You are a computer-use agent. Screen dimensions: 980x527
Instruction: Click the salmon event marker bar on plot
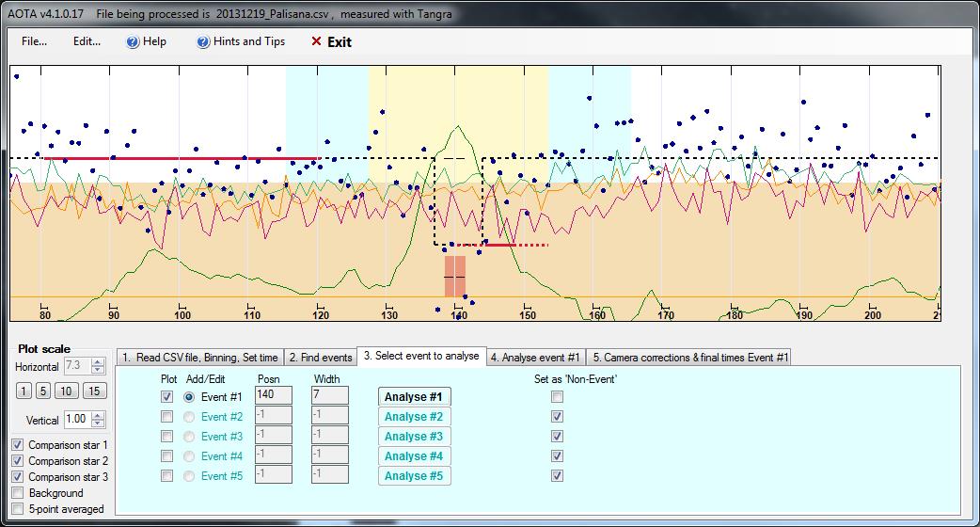coord(455,277)
